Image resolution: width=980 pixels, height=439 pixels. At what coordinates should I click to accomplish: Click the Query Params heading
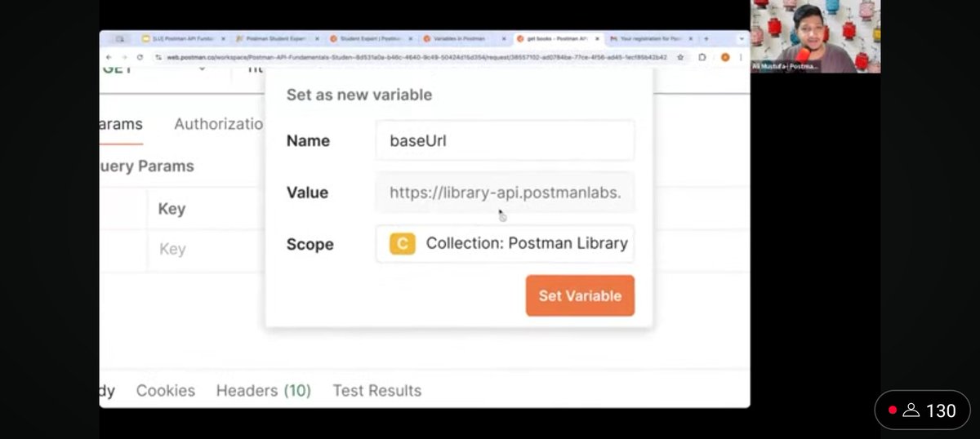(x=146, y=166)
